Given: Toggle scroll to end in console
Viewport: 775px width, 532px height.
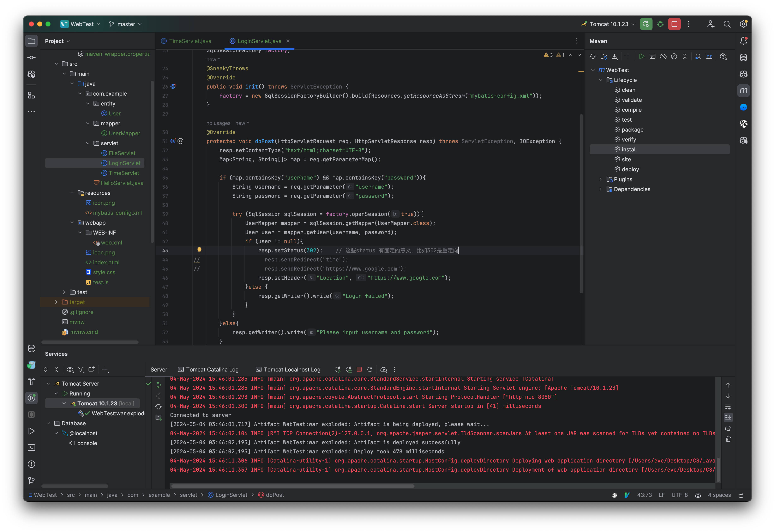Looking at the screenshot, I should pyautogui.click(x=728, y=417).
